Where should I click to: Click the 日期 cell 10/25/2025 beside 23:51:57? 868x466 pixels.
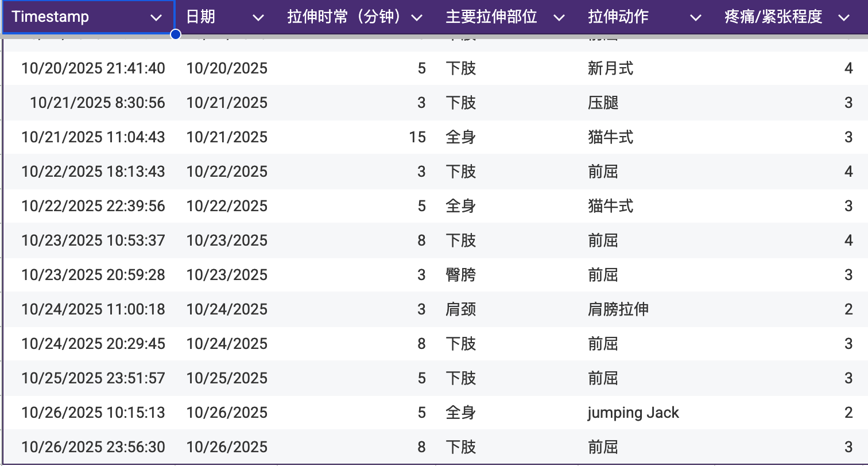[x=227, y=378]
